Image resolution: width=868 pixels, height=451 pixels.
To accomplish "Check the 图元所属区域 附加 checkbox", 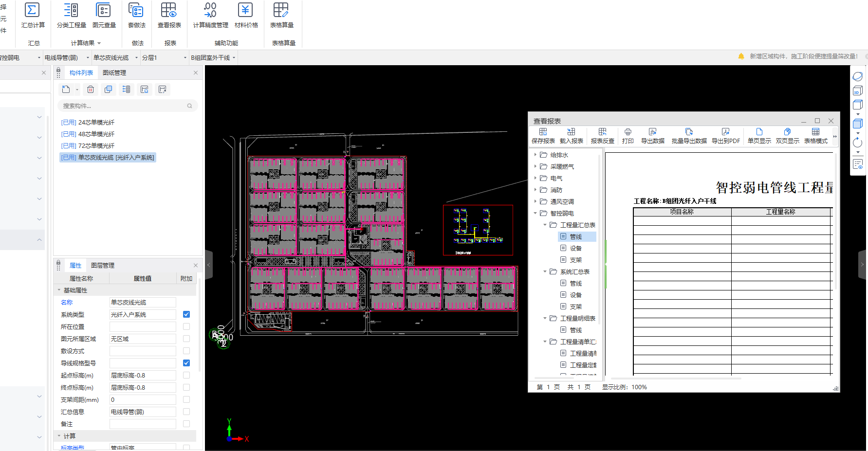I will tap(186, 339).
